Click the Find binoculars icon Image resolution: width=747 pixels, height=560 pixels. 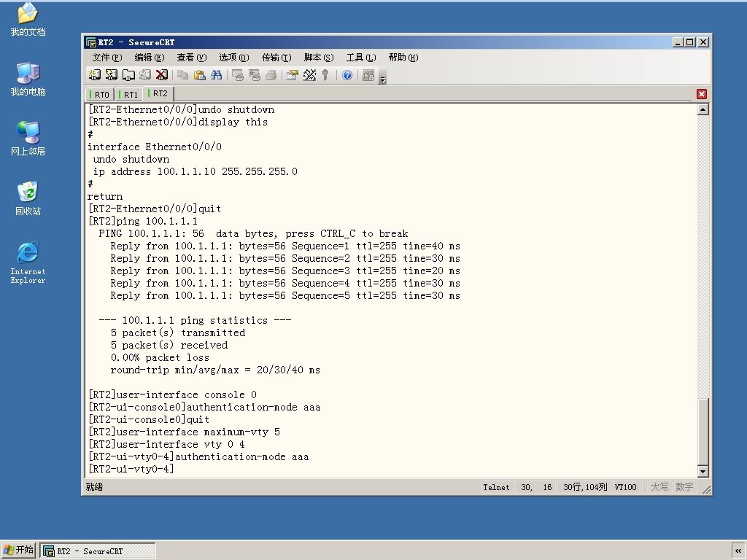point(216,75)
